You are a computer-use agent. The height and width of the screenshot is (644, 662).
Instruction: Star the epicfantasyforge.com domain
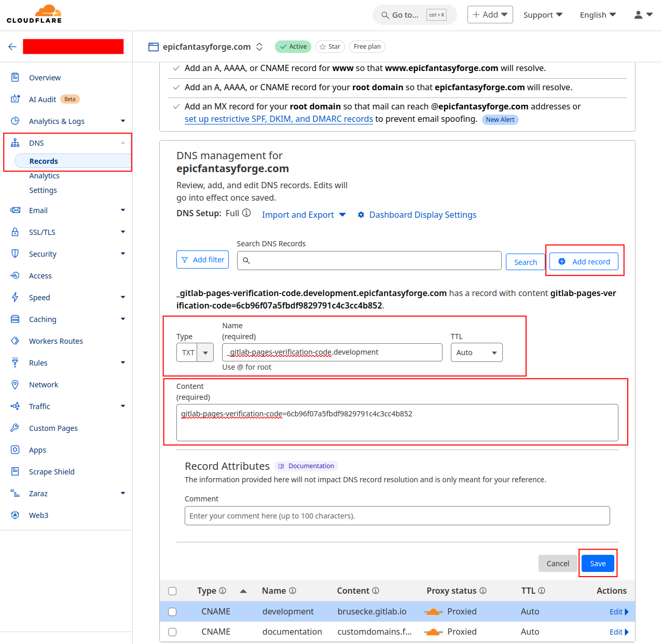coord(330,47)
